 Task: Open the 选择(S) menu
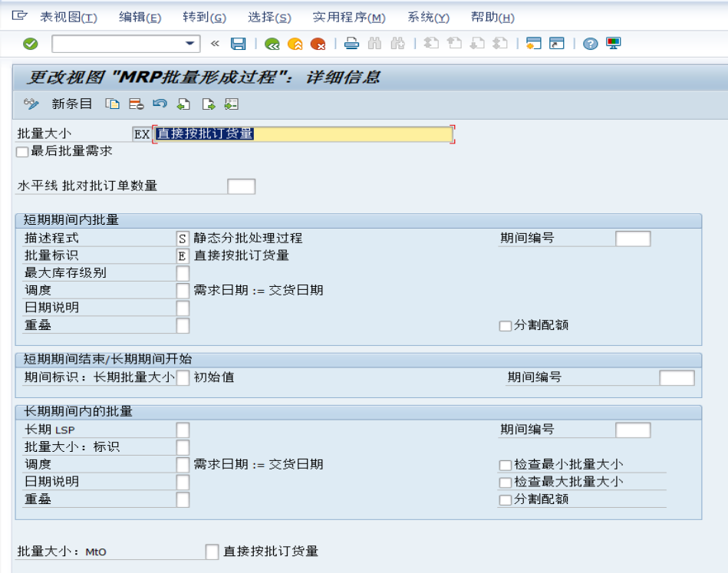[x=269, y=17]
